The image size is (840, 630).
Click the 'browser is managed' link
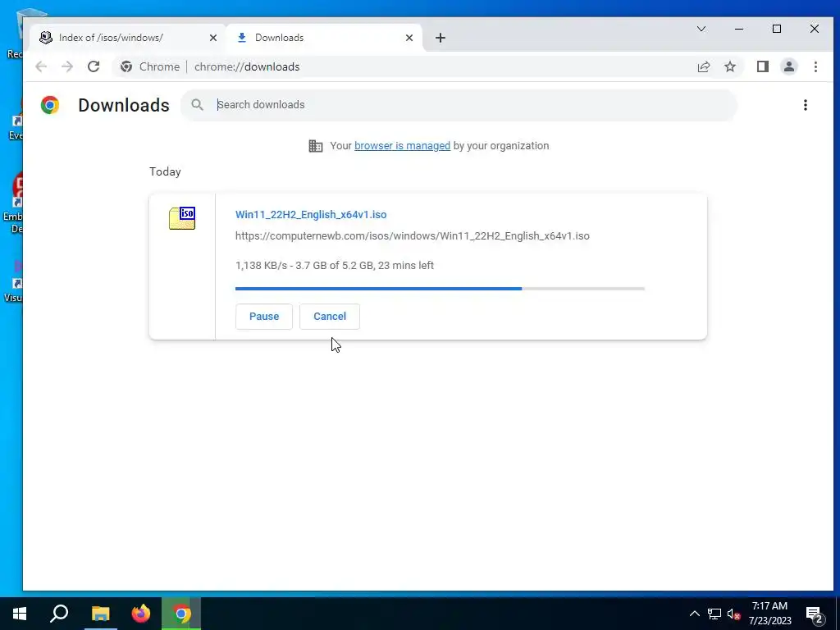click(x=402, y=146)
